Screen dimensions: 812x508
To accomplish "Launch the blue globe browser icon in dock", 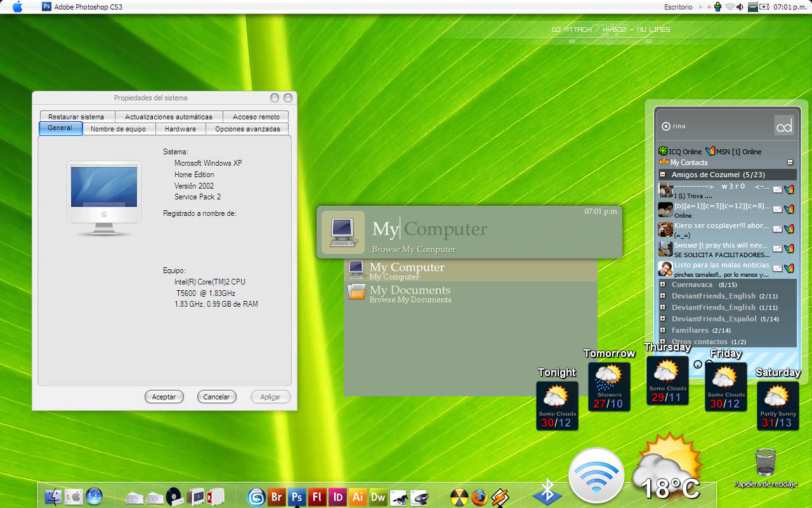I will click(x=94, y=497).
